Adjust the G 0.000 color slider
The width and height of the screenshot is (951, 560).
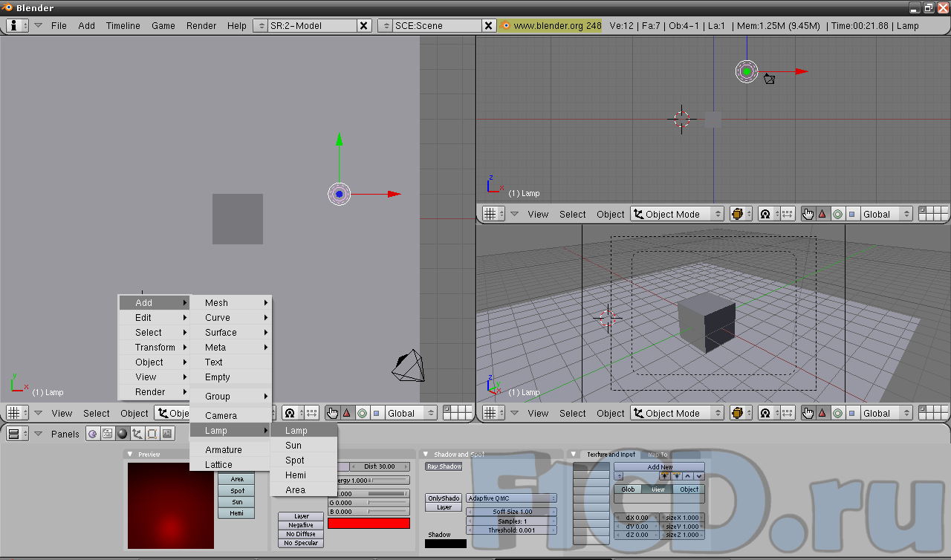[369, 503]
